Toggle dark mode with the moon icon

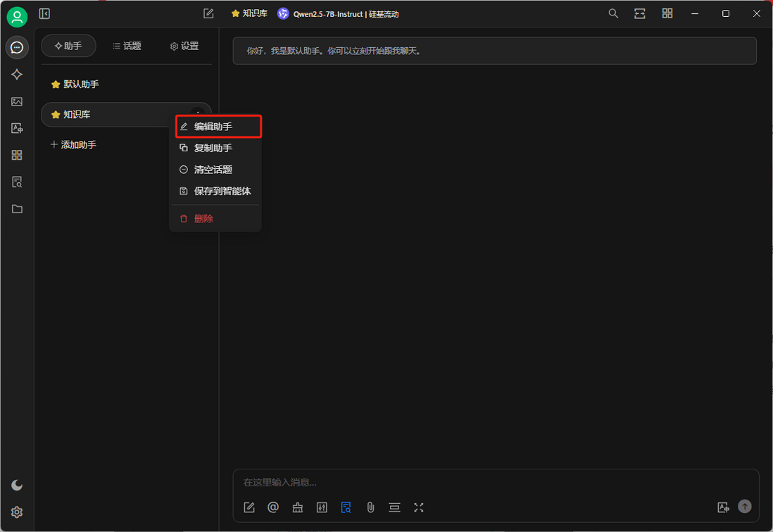pos(17,485)
